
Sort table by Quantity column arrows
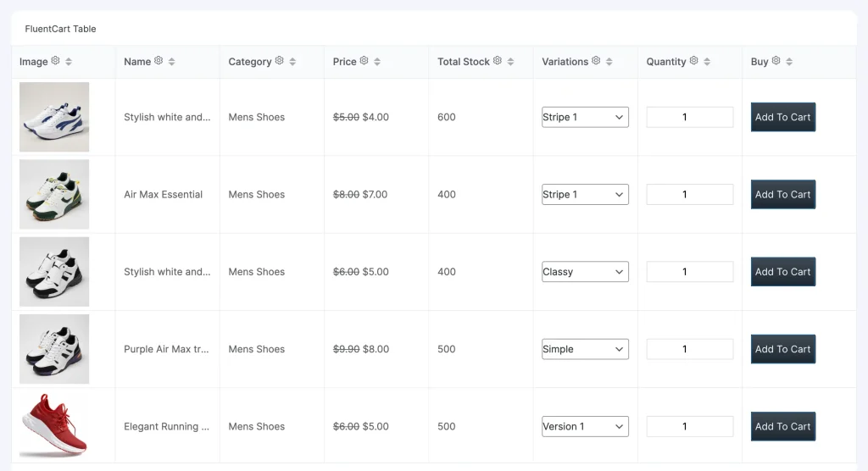point(707,62)
